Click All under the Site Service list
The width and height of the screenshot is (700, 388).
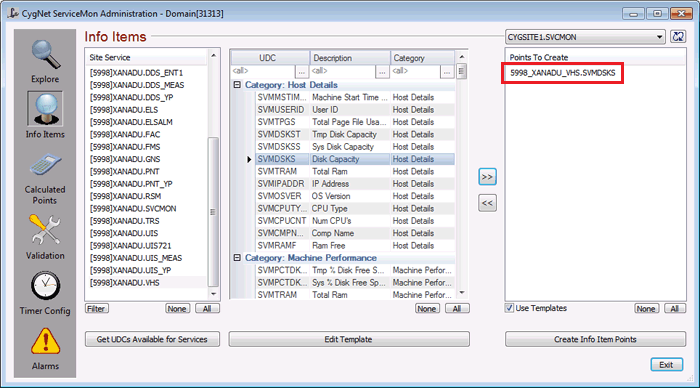tap(207, 309)
